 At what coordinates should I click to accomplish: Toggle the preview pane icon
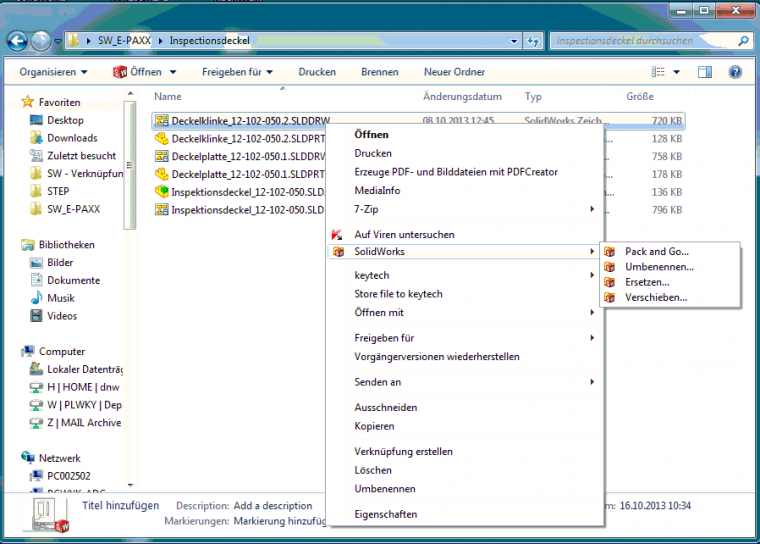705,72
